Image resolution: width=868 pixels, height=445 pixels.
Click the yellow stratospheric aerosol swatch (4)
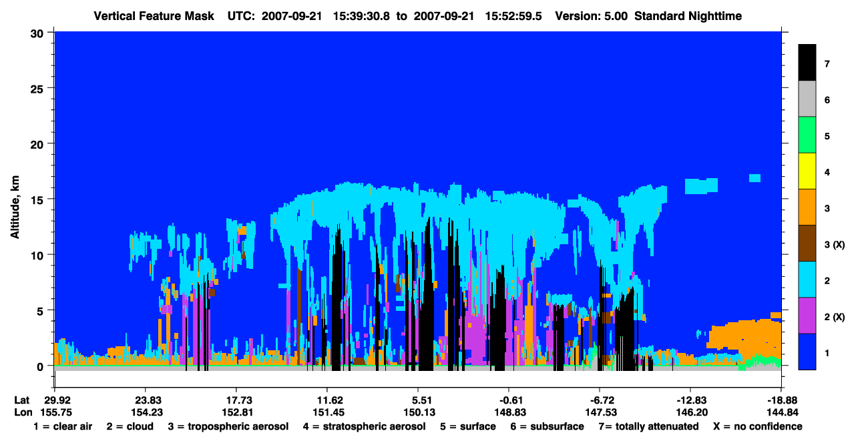click(807, 171)
